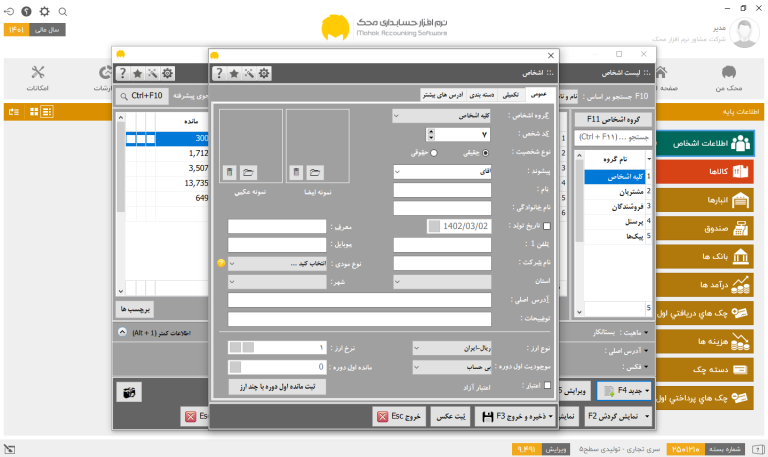Switch to the Takmili tab

(510, 95)
